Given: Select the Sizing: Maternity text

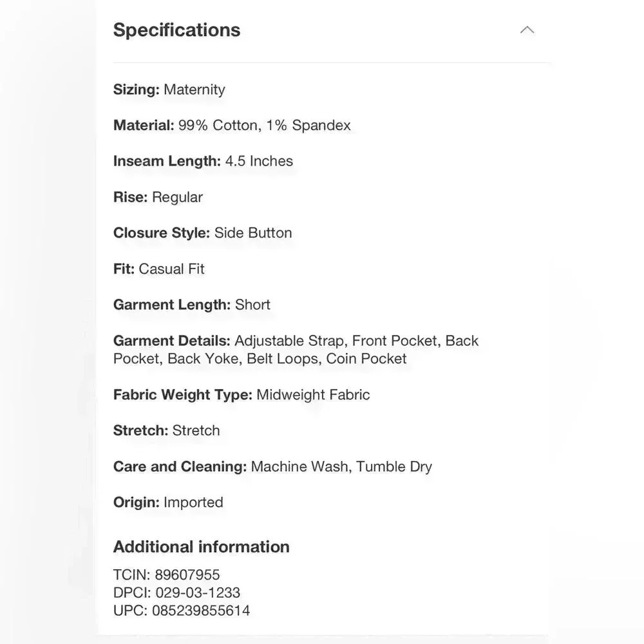Looking at the screenshot, I should tap(169, 90).
